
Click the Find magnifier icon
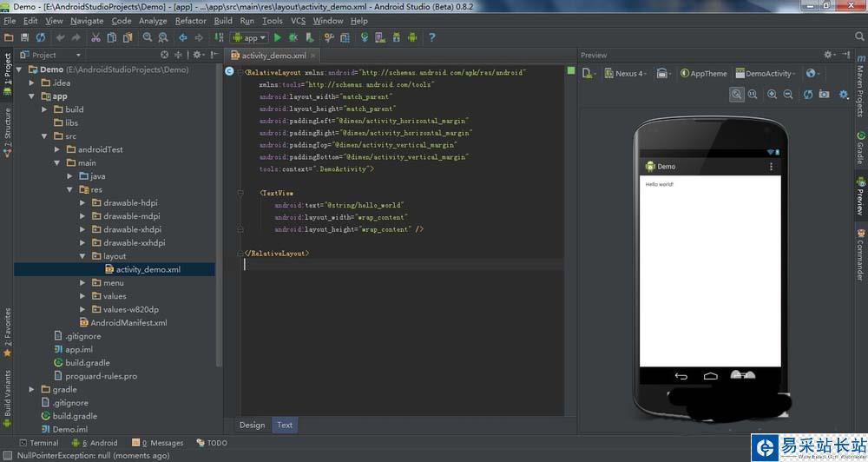click(148, 37)
